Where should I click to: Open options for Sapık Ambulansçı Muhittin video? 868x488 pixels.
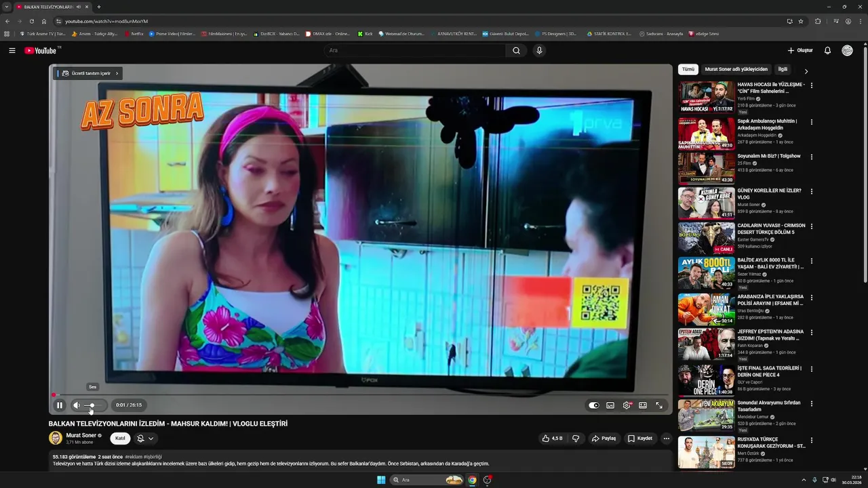811,122
